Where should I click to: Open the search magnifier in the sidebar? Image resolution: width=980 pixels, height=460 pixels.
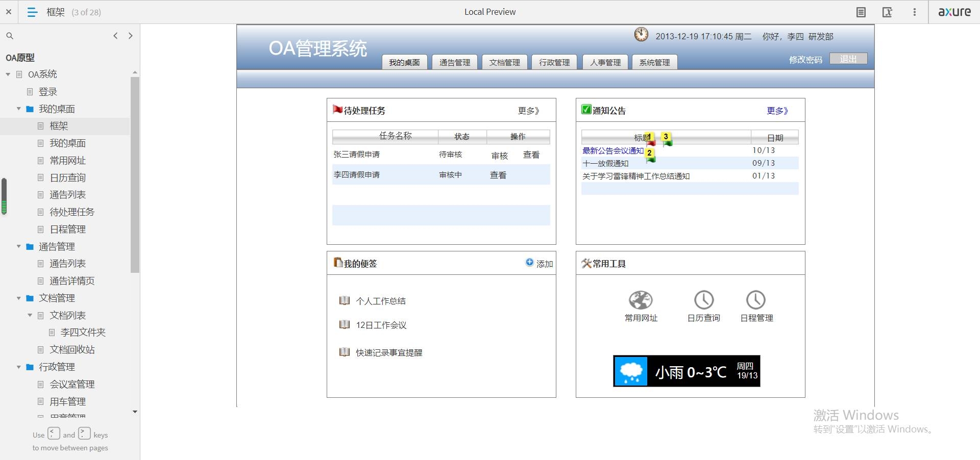point(10,36)
